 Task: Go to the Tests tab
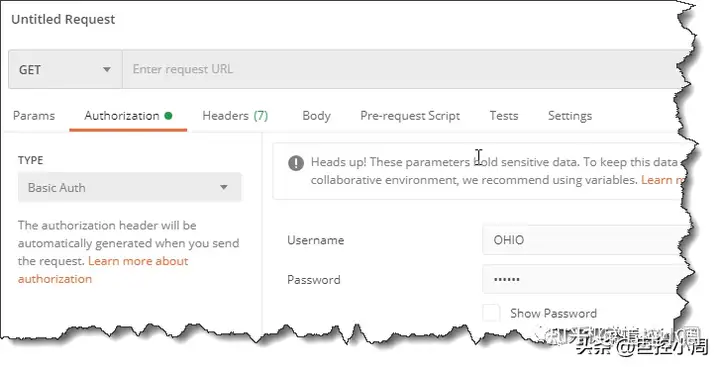coord(504,116)
